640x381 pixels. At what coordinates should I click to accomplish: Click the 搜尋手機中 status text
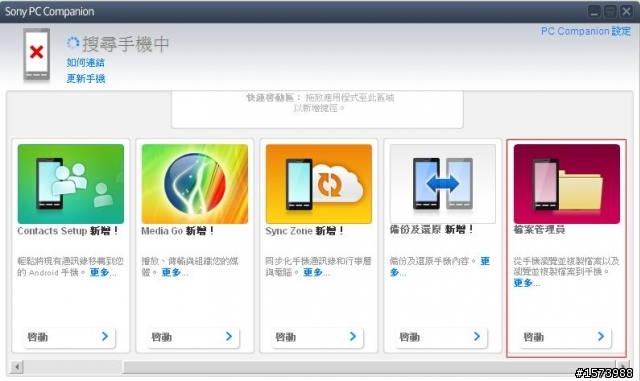(x=126, y=44)
